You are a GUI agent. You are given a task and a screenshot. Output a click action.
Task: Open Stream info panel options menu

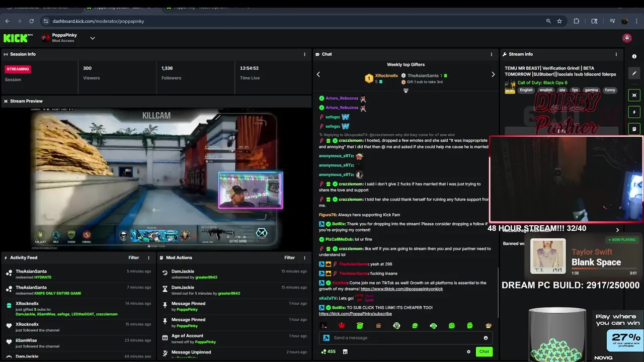coord(616,54)
